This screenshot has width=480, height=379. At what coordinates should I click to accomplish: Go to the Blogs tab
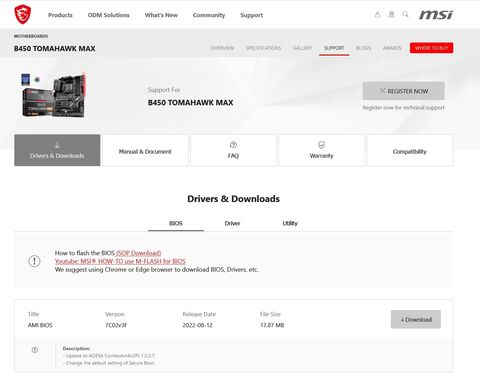[x=363, y=48]
